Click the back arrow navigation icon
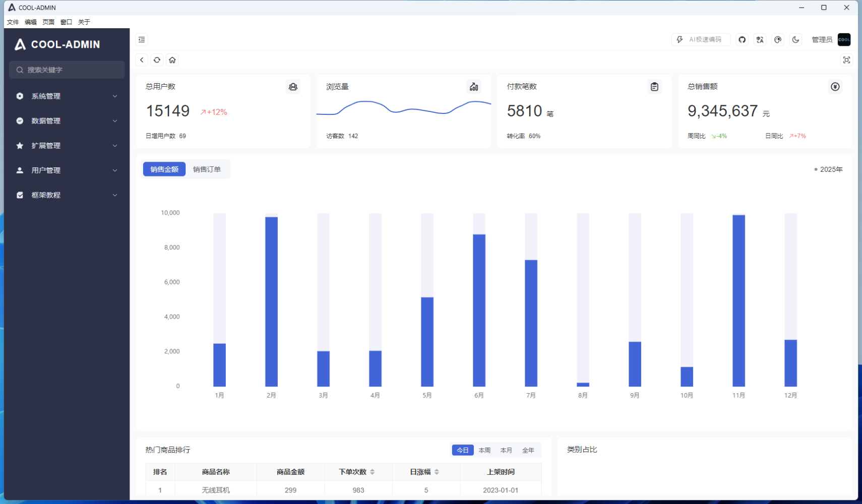This screenshot has width=862, height=504. [142, 59]
